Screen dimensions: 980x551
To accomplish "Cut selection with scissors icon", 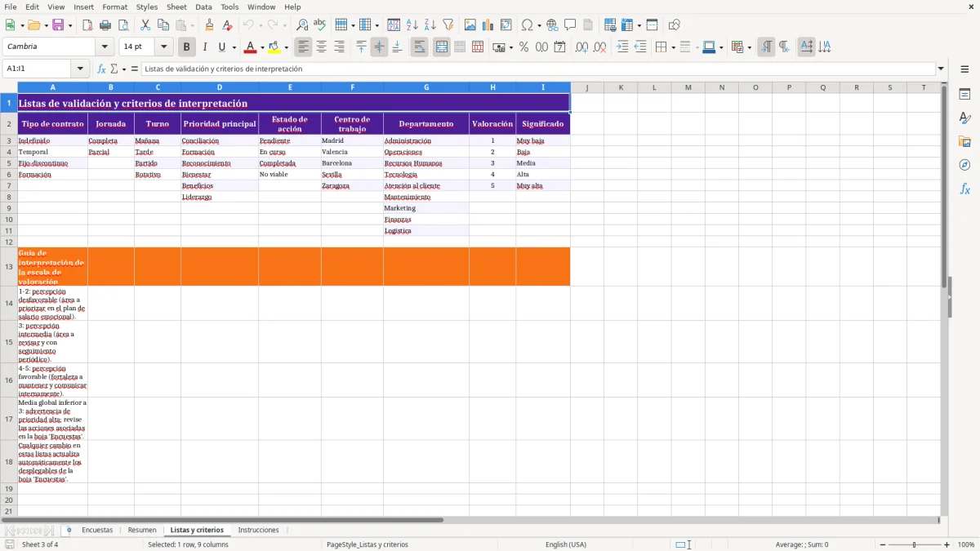I will (x=145, y=25).
